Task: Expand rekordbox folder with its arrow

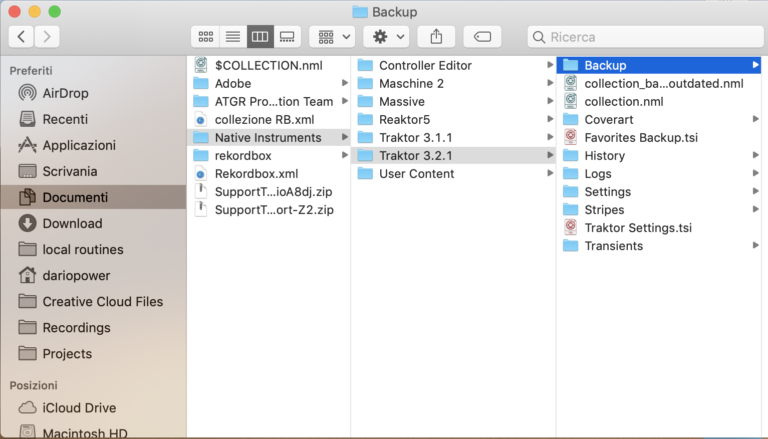Action: [x=345, y=155]
